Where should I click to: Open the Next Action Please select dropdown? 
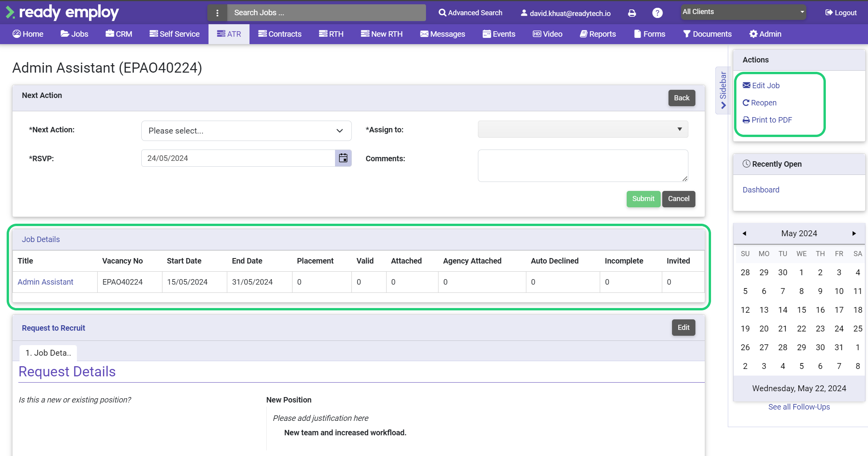246,131
